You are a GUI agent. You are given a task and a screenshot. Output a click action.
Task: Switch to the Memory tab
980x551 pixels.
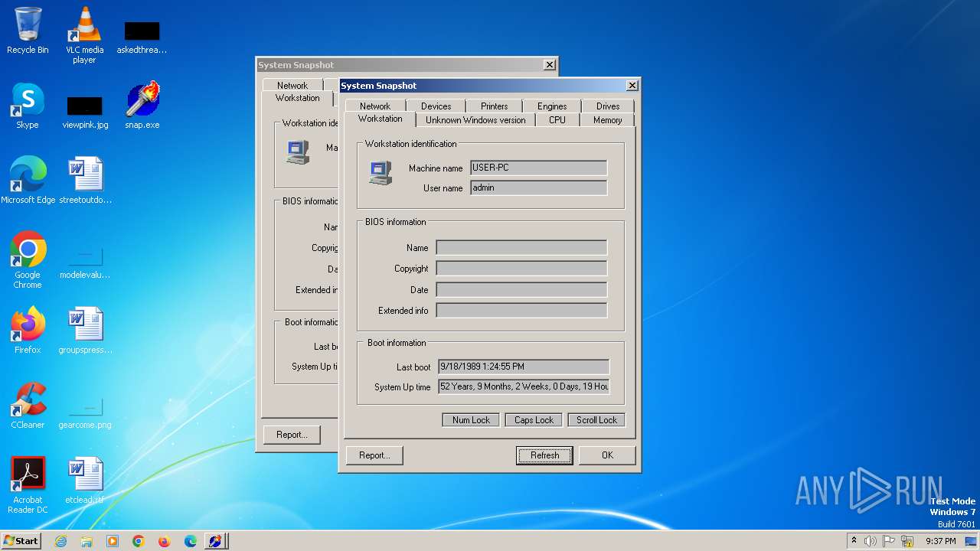[607, 120]
